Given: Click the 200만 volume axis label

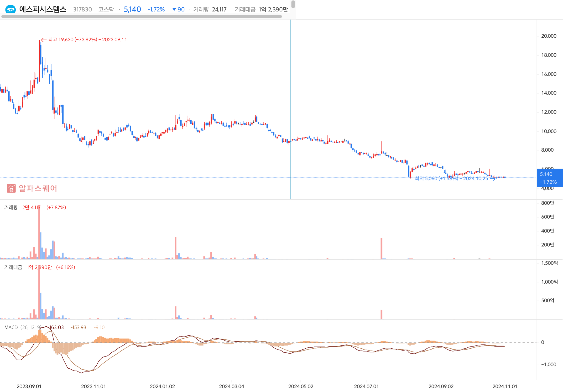Looking at the screenshot, I should click(x=547, y=245).
